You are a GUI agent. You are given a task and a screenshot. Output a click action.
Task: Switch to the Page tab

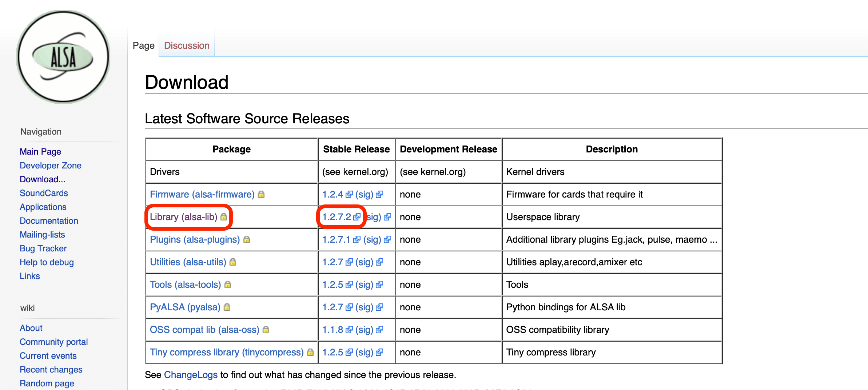coord(144,45)
